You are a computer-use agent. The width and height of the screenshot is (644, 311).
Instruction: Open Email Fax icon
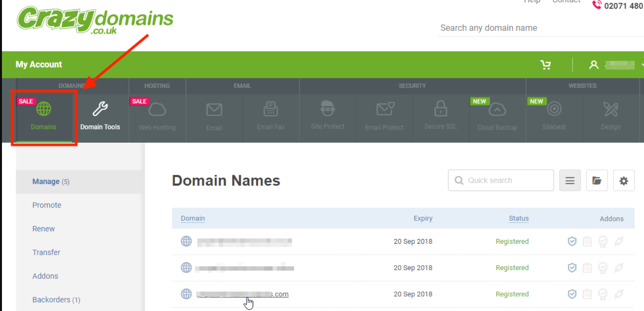[x=271, y=109]
